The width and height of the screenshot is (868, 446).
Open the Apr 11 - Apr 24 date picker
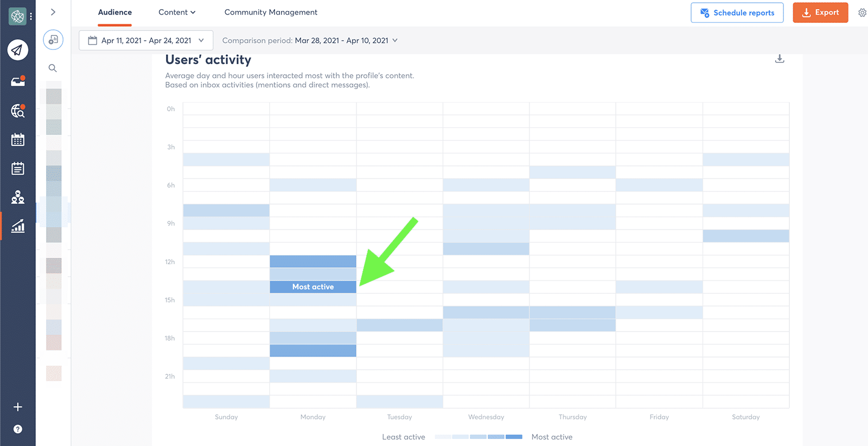coord(146,40)
